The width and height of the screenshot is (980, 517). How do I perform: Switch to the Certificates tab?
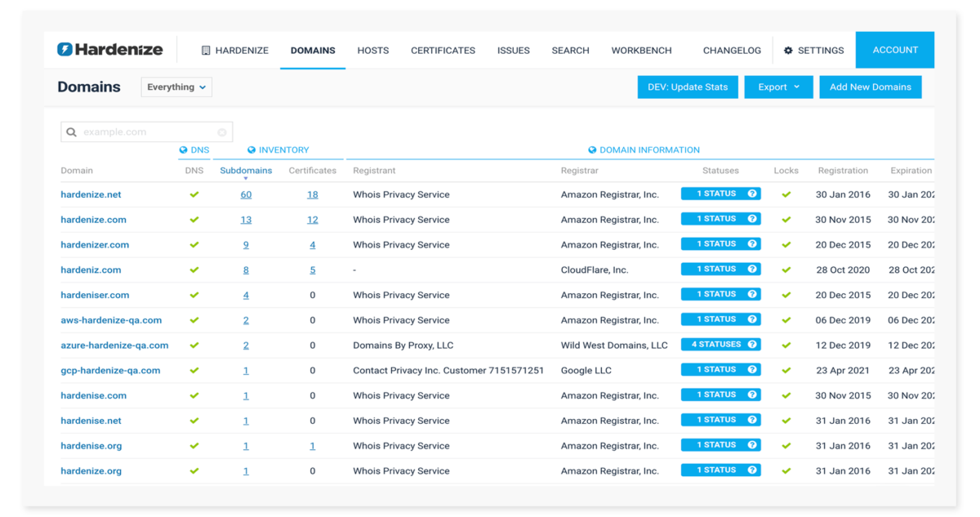(x=443, y=51)
